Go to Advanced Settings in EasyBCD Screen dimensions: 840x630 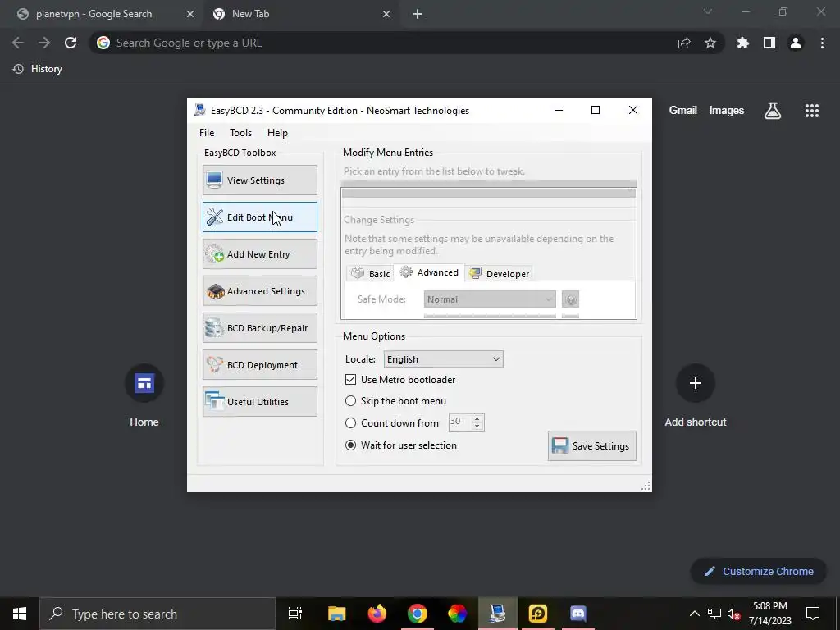pos(260,291)
